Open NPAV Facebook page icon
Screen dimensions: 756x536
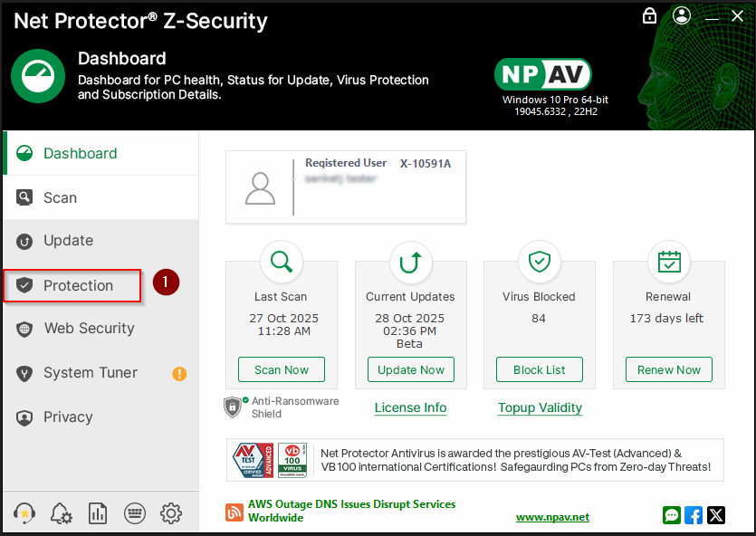(x=694, y=515)
